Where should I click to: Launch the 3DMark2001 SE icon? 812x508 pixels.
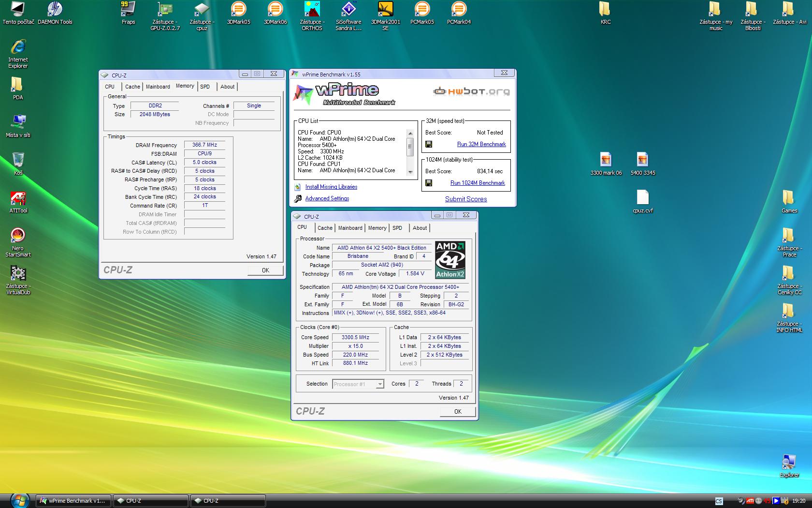tap(385, 16)
